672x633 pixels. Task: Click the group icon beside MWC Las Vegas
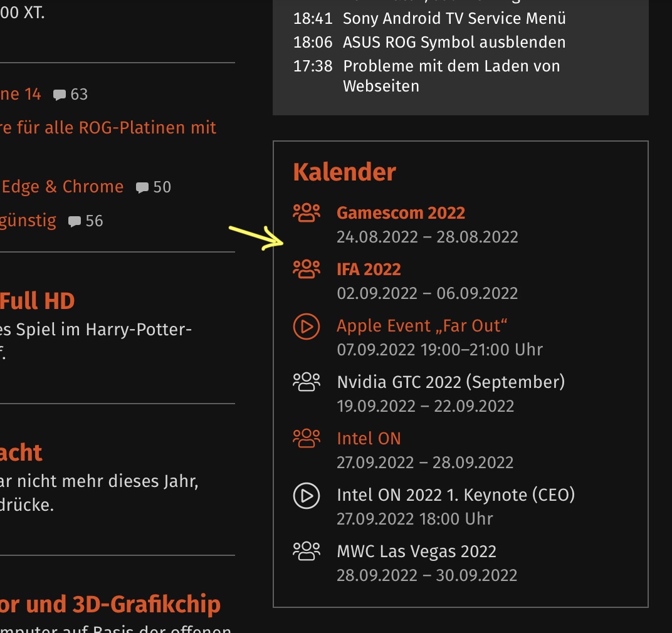coord(307,551)
